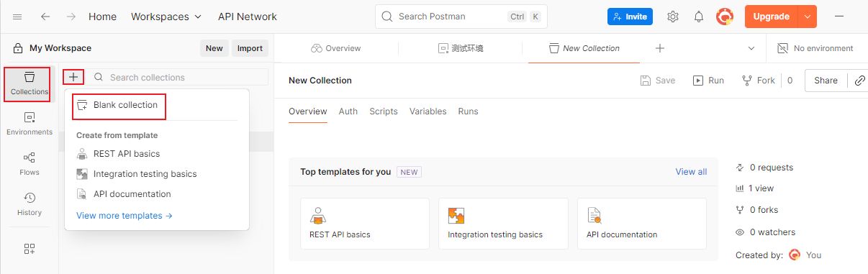Click the New button in workspace

click(x=214, y=48)
